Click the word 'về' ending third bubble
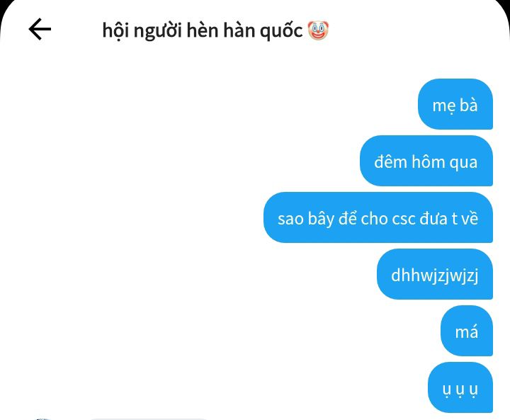Viewport: 510px width, 420px height. 470,217
